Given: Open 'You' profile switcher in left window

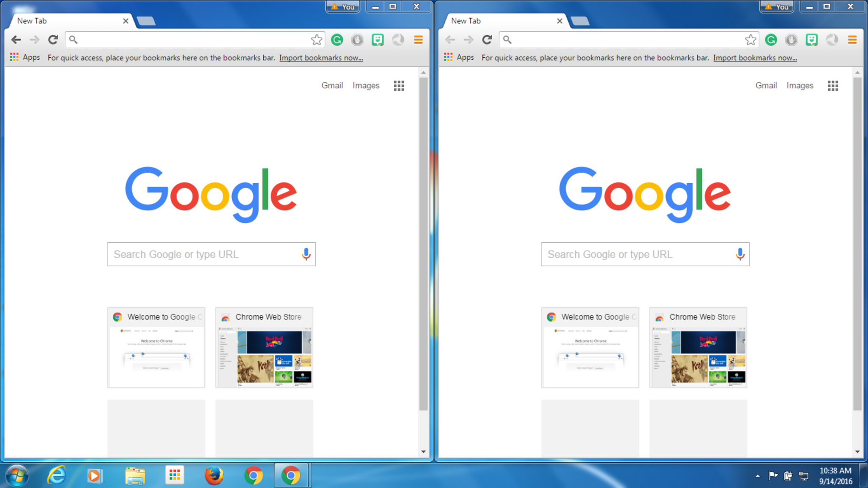Looking at the screenshot, I should (x=343, y=6).
